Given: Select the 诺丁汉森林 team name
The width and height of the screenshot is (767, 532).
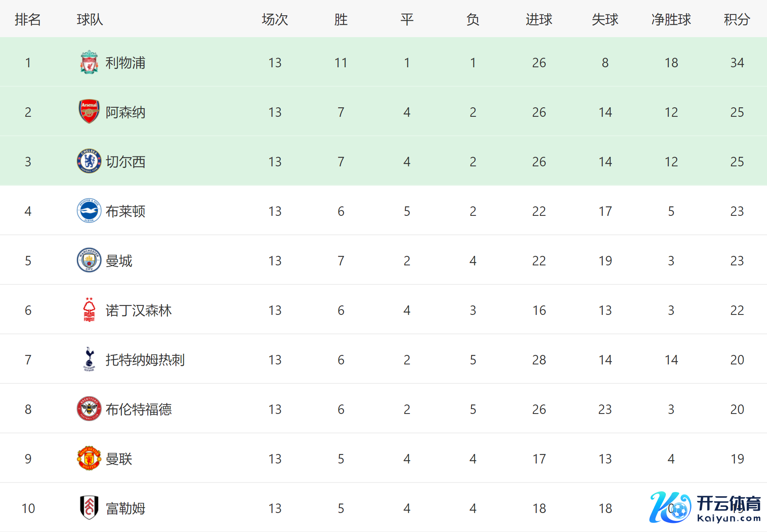Looking at the screenshot, I should (138, 310).
